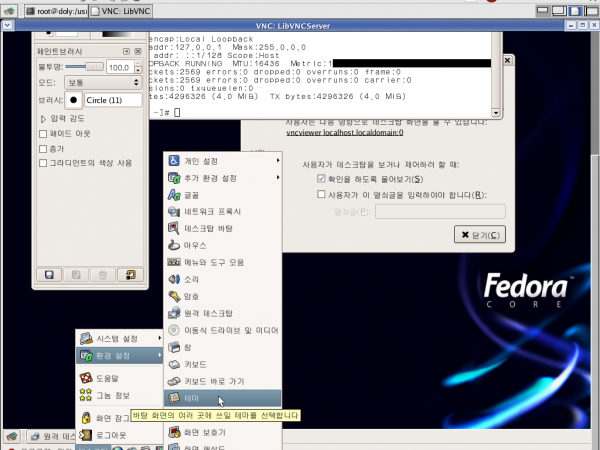
Task: Choose 로그아웃 from the menu
Action: [119, 435]
